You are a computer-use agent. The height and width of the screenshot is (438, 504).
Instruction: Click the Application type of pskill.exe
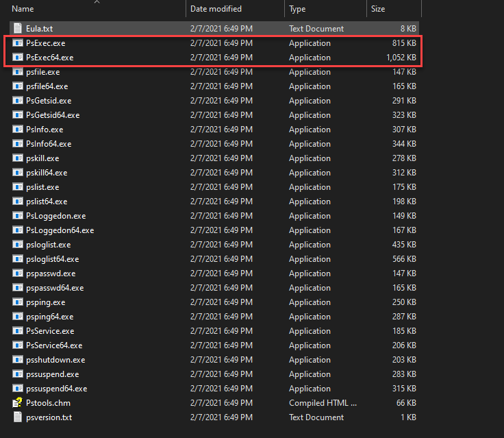[310, 158]
